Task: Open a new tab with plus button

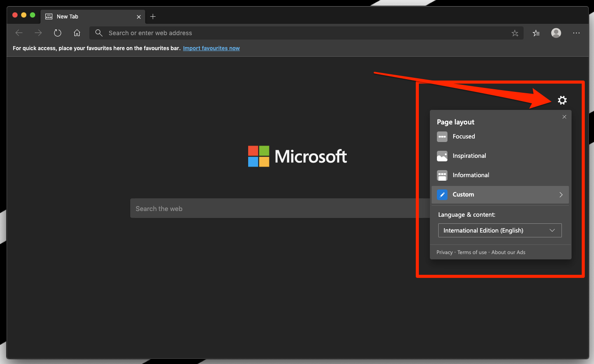Action: (x=153, y=17)
